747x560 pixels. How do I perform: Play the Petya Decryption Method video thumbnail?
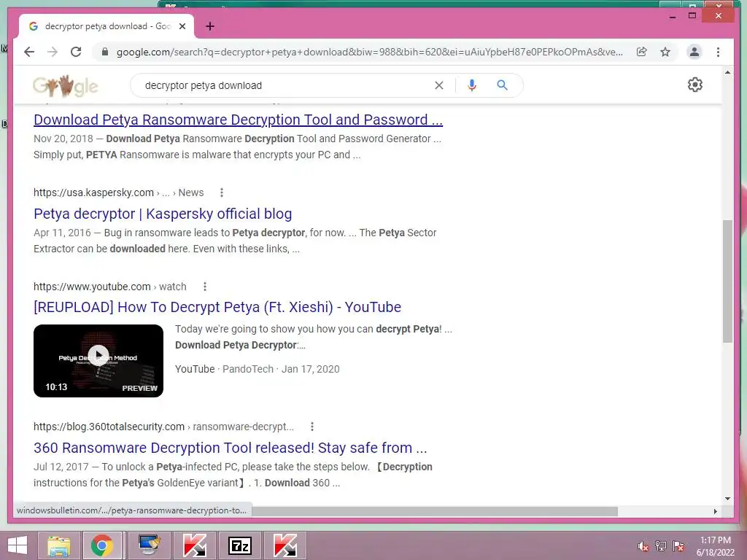tap(98, 360)
